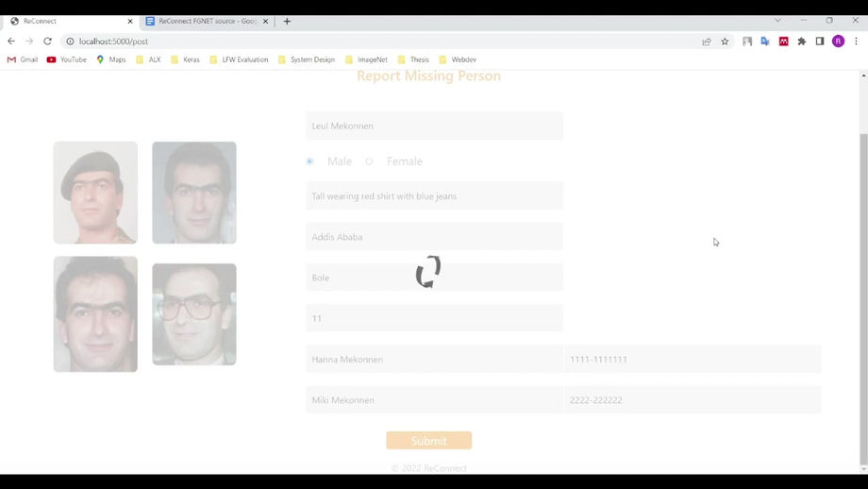
Task: Open the LFW Evaluation bookmarks folder
Action: click(x=239, y=59)
